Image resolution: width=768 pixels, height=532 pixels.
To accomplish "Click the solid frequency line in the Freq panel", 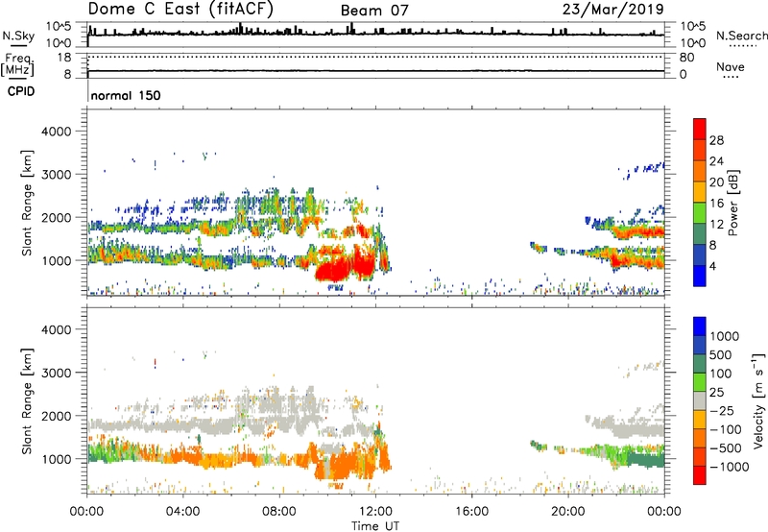I will [375, 71].
